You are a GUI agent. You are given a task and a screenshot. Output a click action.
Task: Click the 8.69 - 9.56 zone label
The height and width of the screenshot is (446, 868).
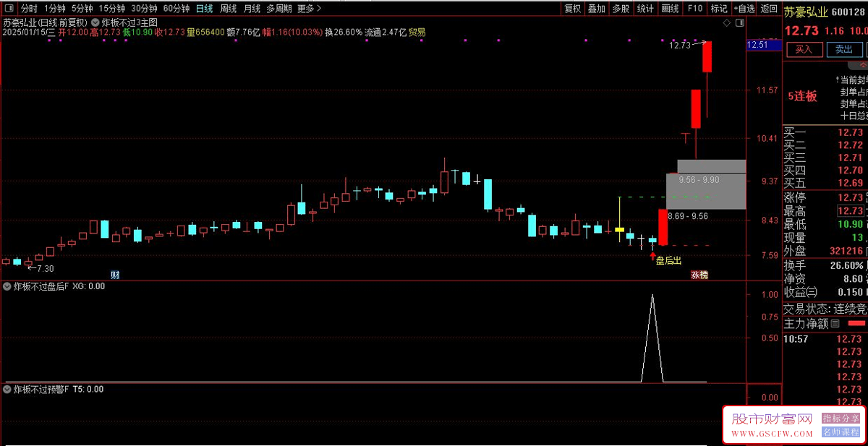click(x=688, y=216)
